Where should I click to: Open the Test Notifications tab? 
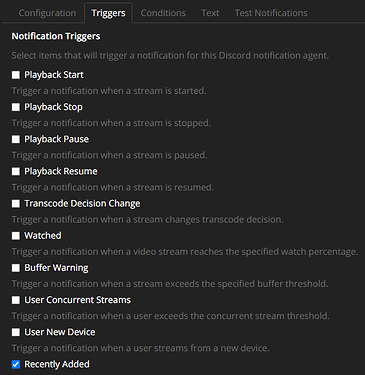[x=271, y=13]
